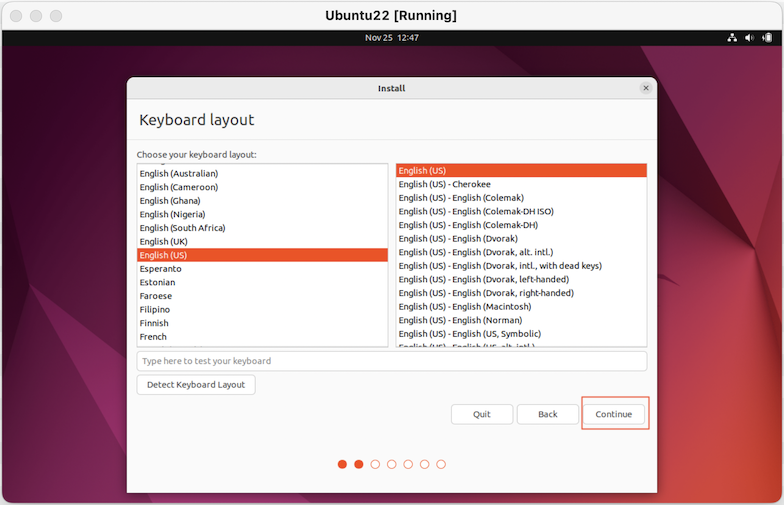Select English (US) in left layout list
This screenshot has height=505, width=784.
(x=262, y=255)
